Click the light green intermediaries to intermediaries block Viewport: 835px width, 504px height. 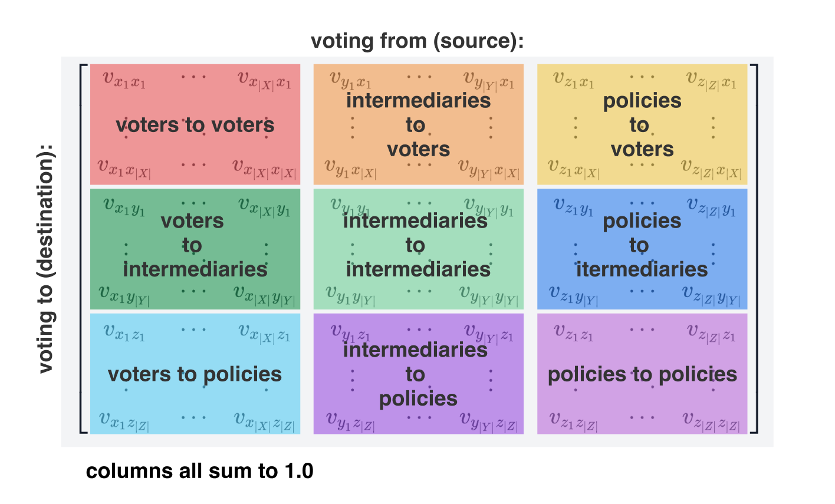tap(418, 249)
